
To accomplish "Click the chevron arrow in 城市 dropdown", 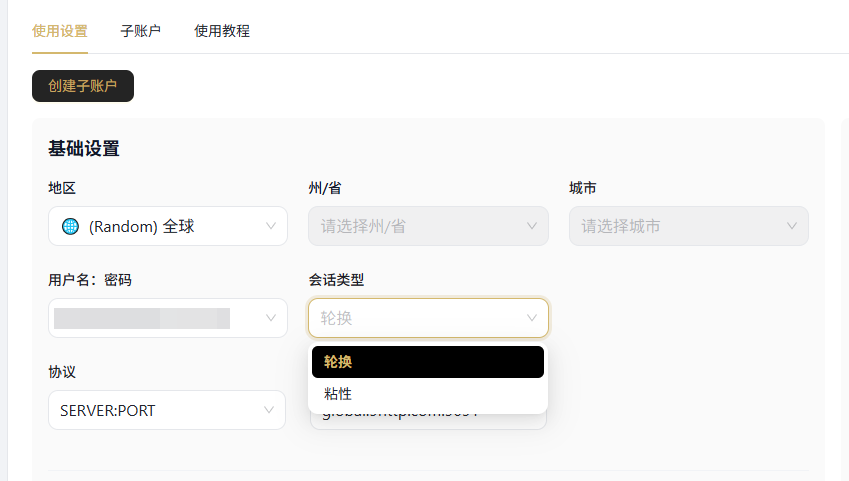I will pos(792,226).
